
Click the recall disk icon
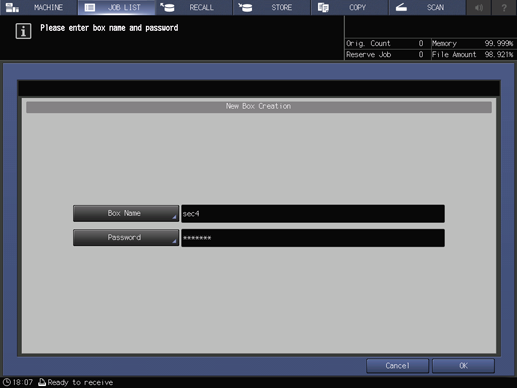(167, 7)
